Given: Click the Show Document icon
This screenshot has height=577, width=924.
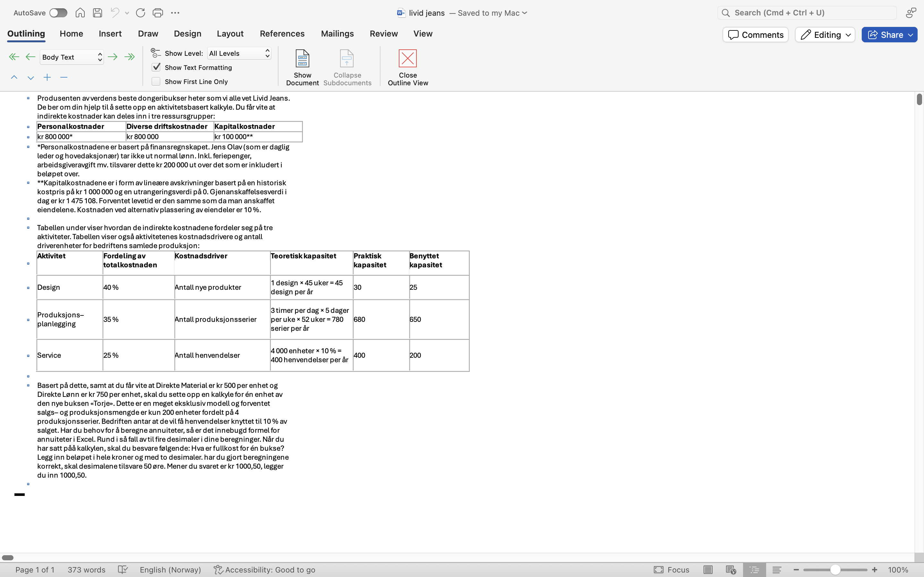Looking at the screenshot, I should pyautogui.click(x=303, y=59).
